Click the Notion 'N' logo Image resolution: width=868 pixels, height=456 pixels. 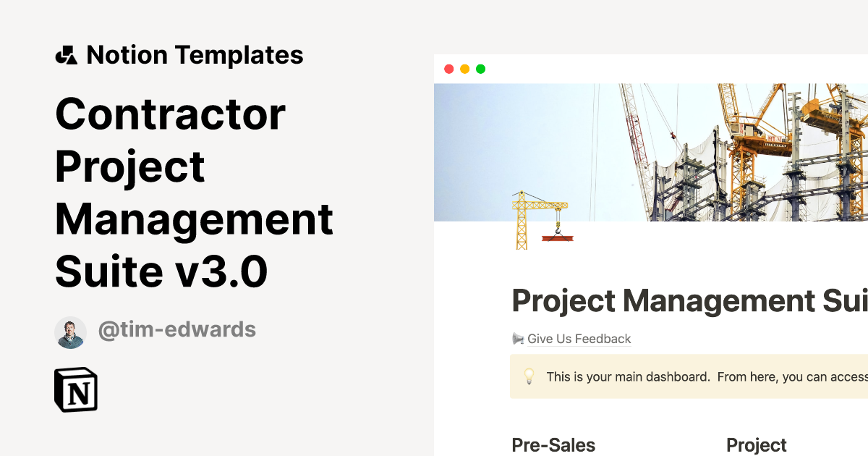[75, 389]
